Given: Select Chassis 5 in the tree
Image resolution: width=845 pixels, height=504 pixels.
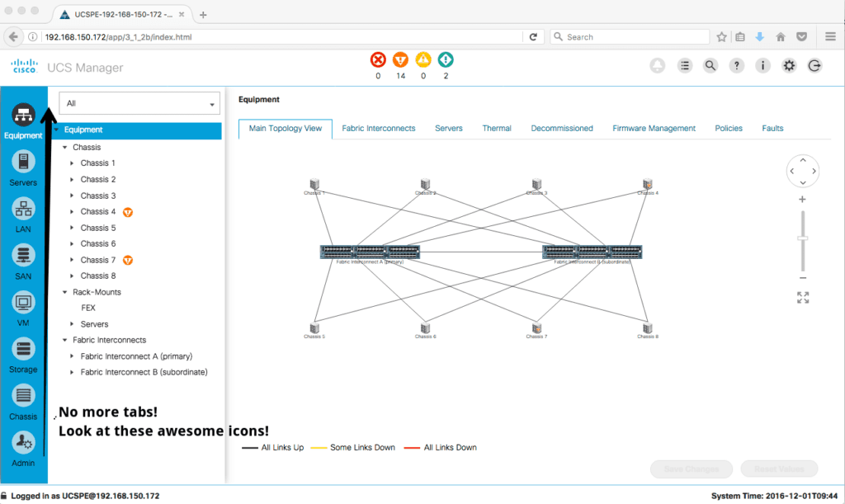Looking at the screenshot, I should click(98, 228).
